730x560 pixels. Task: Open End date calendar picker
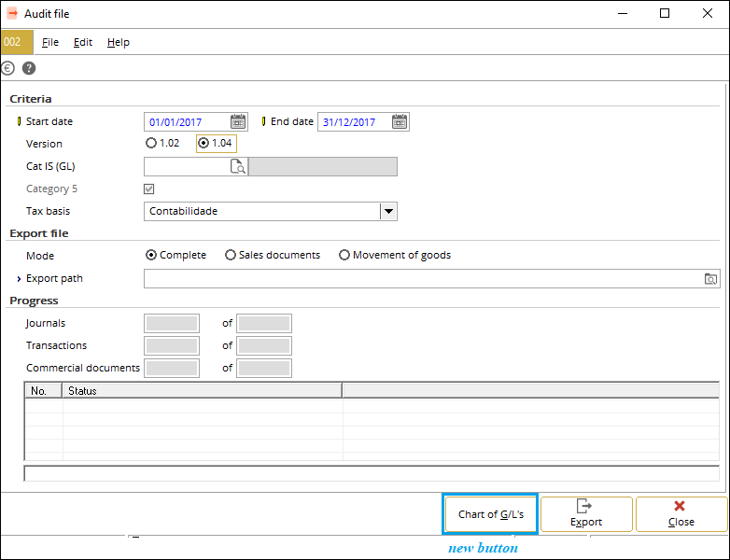tap(400, 122)
